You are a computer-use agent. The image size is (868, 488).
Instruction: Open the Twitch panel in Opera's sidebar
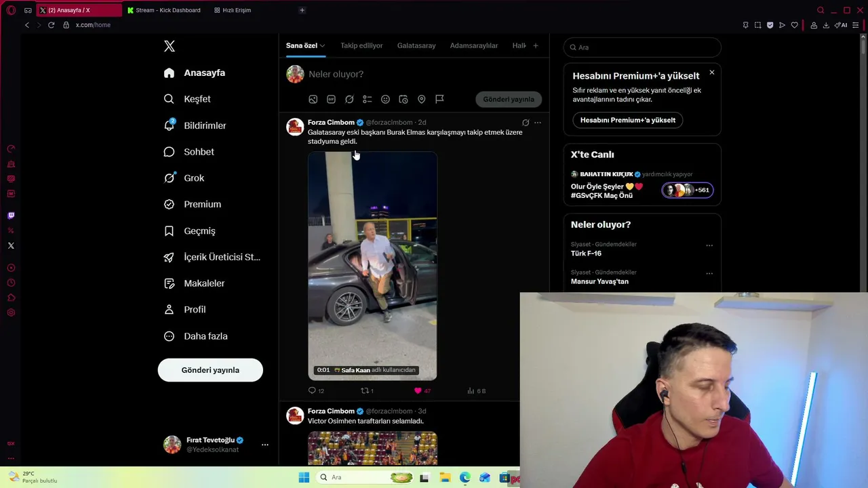pyautogui.click(x=11, y=216)
